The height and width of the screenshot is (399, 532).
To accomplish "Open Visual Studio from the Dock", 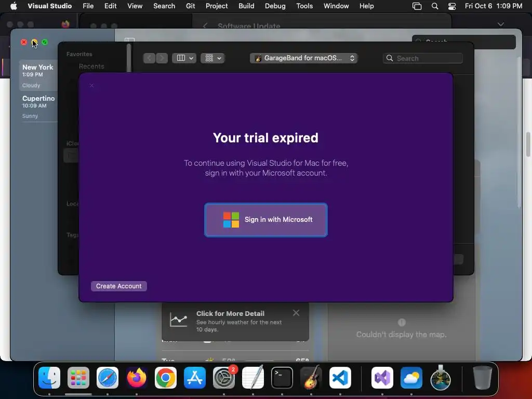I will pos(382,378).
